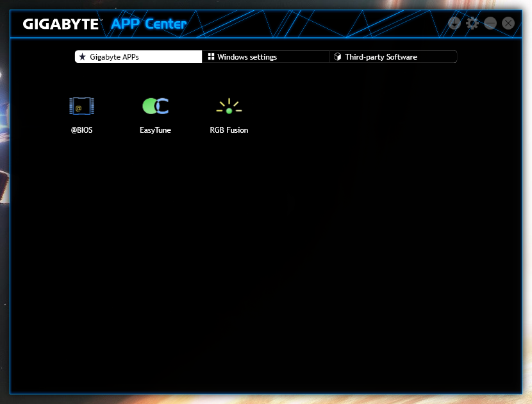Open the RGB Fusion light icon
This screenshot has width=532, height=404.
click(229, 106)
